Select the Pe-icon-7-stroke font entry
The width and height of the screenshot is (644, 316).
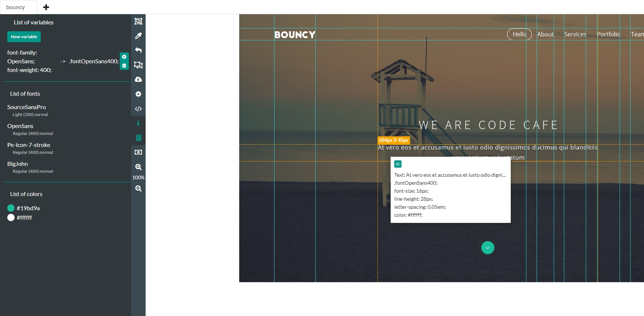29,145
